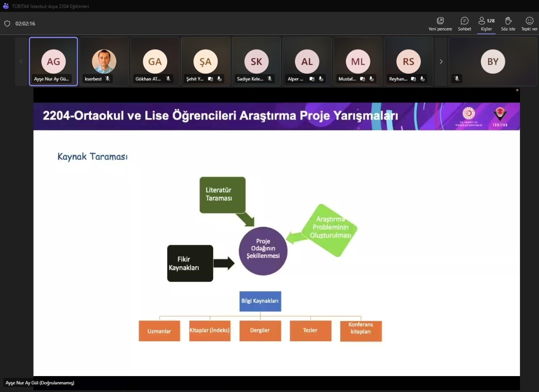
Task: Show the Kişiler participants list
Action: coord(486,21)
